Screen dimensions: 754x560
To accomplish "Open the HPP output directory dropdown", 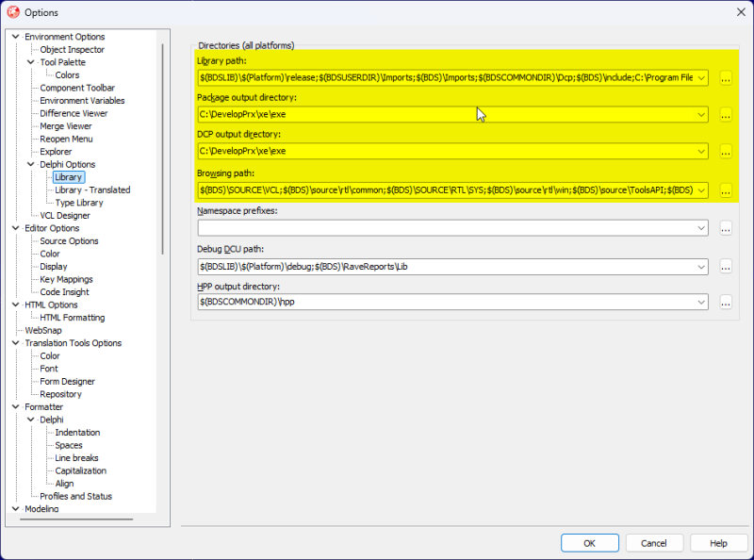I will [701, 303].
